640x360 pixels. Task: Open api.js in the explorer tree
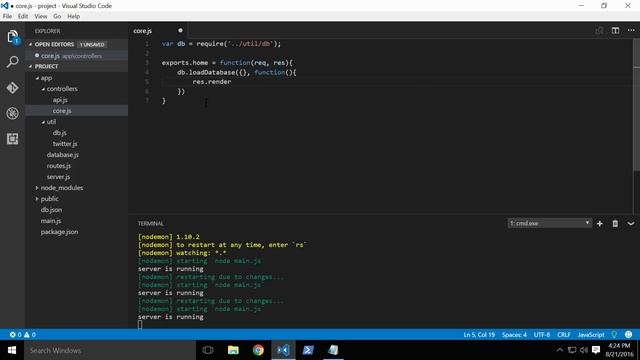click(x=60, y=100)
